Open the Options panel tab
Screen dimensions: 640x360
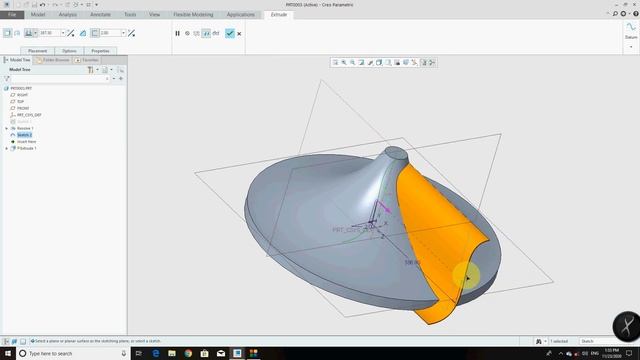tap(69, 51)
